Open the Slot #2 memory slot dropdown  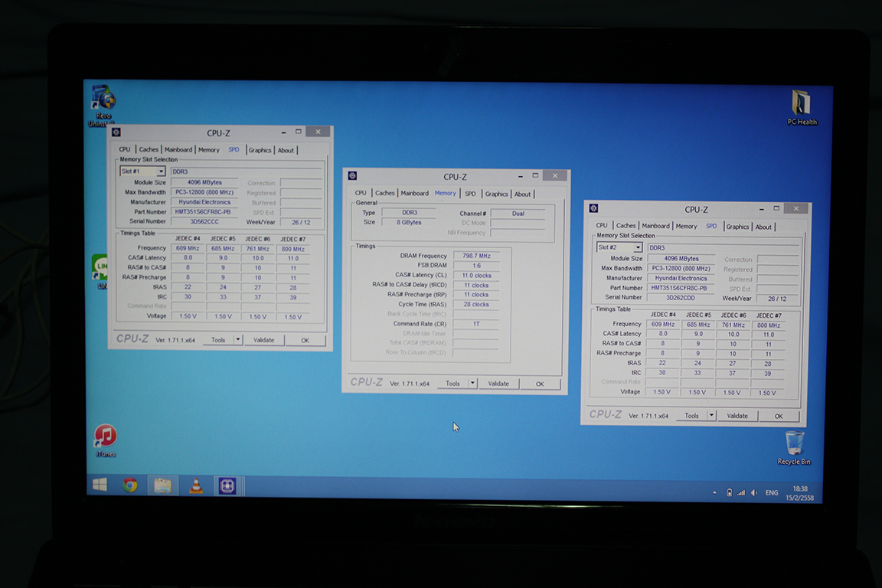click(x=637, y=247)
